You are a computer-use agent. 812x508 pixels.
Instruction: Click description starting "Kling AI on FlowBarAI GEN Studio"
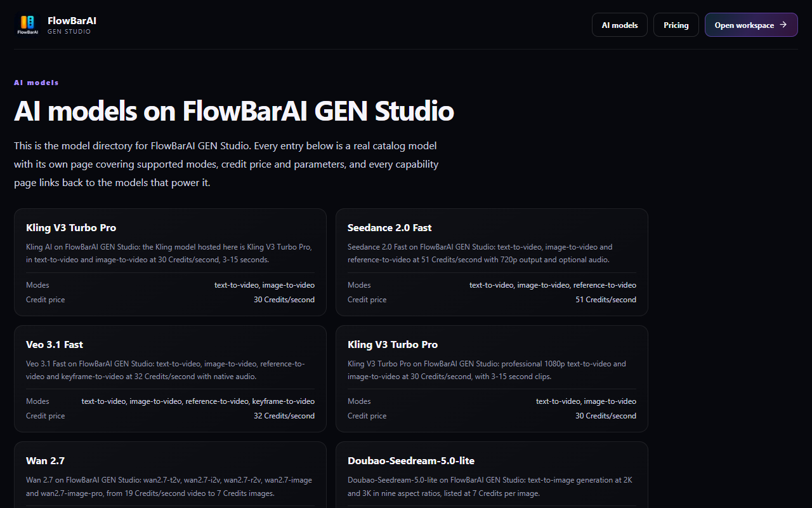[x=170, y=253]
